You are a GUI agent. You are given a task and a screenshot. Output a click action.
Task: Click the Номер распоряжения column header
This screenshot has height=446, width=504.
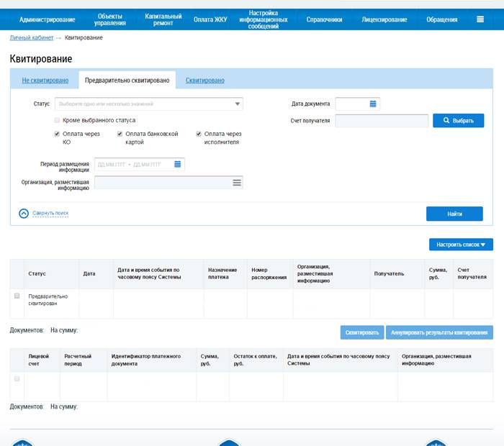pyautogui.click(x=269, y=273)
